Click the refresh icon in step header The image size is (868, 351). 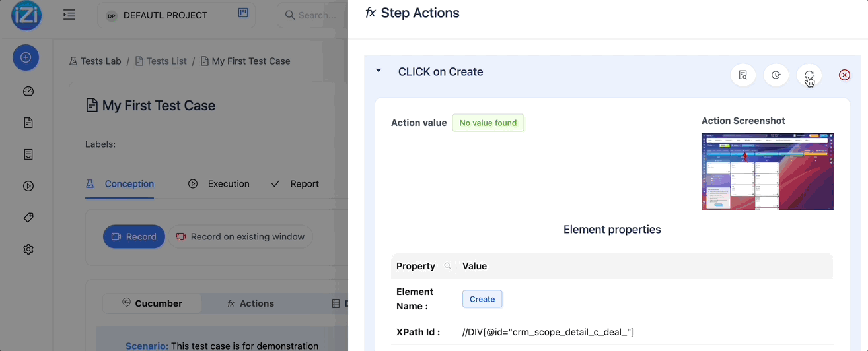pos(809,75)
